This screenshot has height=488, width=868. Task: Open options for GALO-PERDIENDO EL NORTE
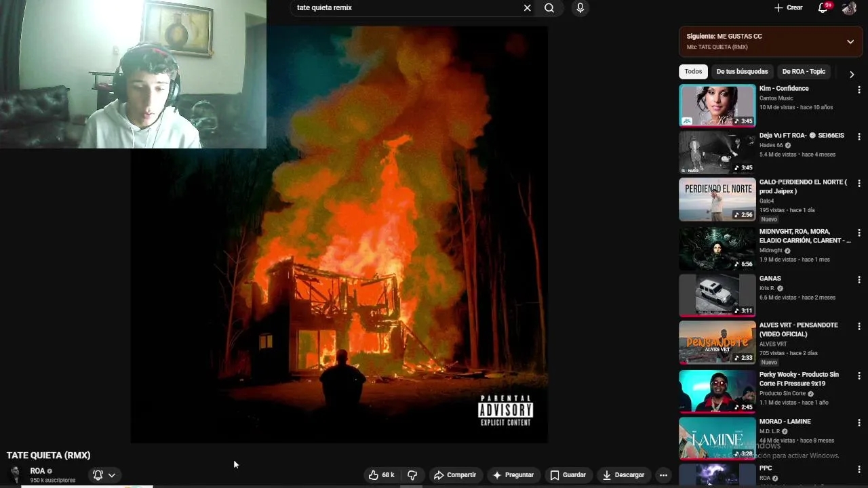[859, 183]
